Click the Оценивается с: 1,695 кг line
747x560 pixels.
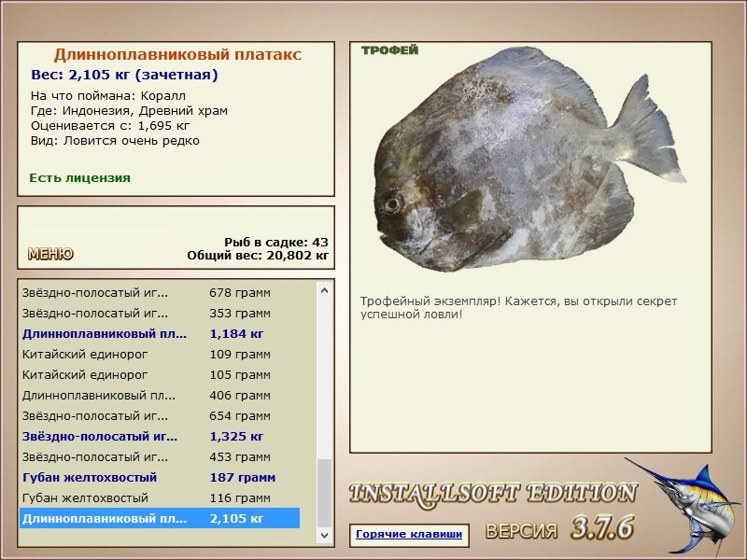pyautogui.click(x=110, y=126)
